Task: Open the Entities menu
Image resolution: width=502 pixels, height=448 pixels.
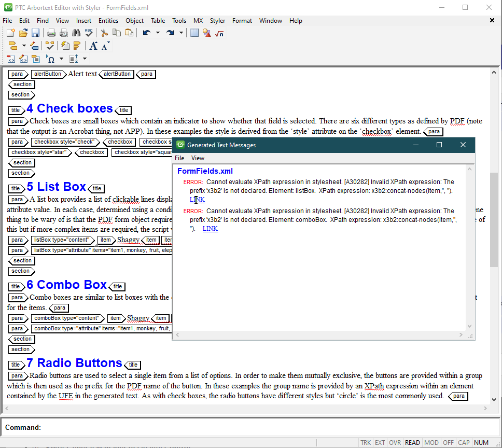Action: coord(108,21)
